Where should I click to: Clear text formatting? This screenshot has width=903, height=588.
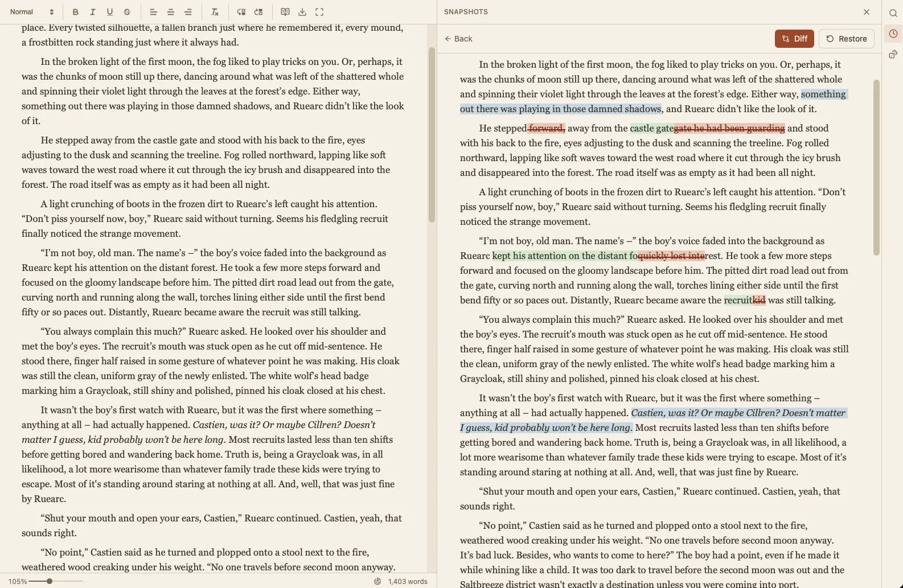point(215,12)
